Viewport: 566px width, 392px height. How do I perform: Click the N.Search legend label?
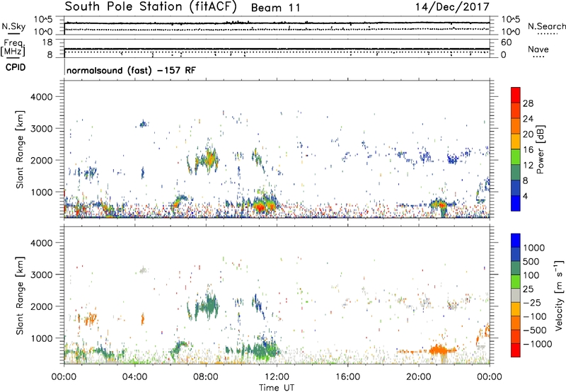(x=546, y=26)
